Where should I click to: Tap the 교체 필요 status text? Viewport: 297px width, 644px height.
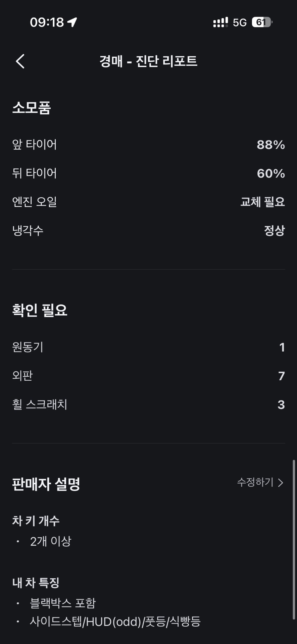click(x=262, y=202)
